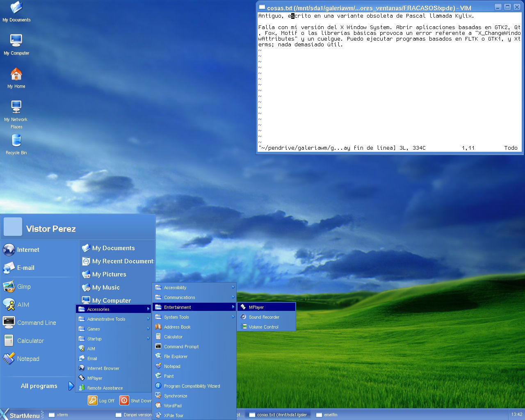The height and width of the screenshot is (420, 525).
Task: Choose Email in the All programs list
Action: tap(114, 358)
